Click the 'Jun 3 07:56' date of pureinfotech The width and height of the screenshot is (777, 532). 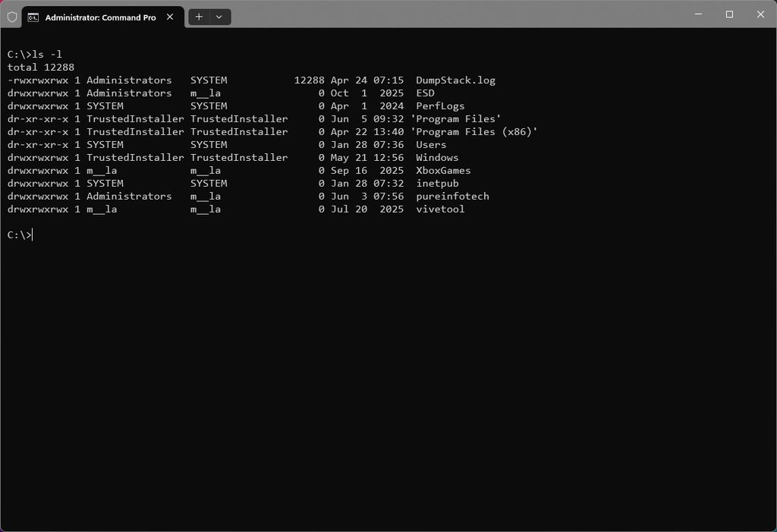pyautogui.click(x=367, y=197)
